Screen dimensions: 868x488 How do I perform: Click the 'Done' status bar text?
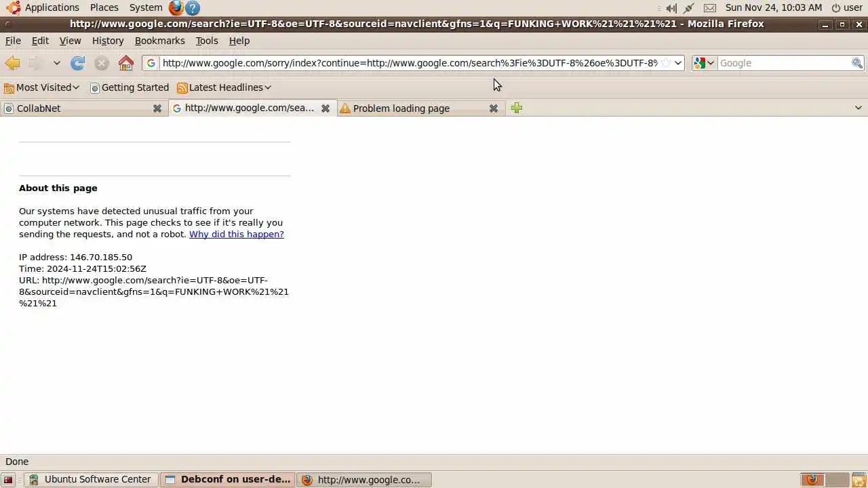click(17, 462)
